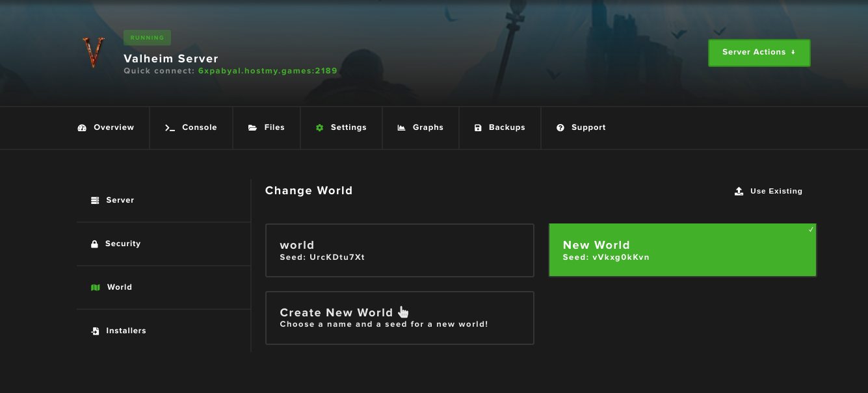The image size is (868, 393).
Task: Click the Overview dashboard gauge icon
Action: [x=82, y=128]
